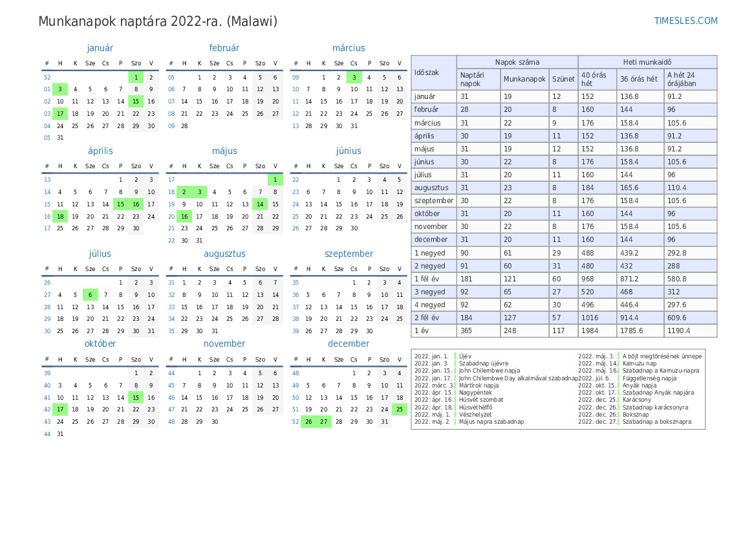Select the augusztus row label in table

tap(431, 188)
